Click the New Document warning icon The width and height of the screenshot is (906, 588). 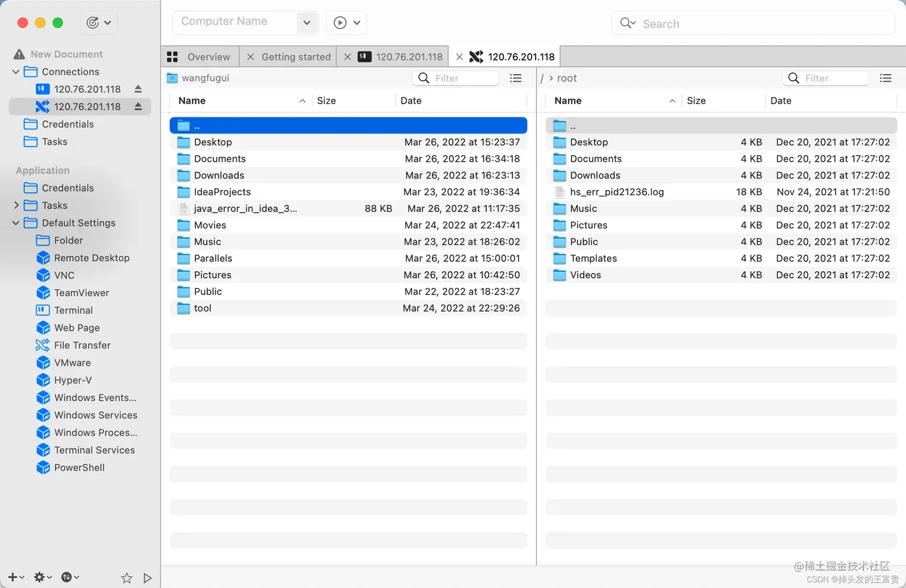coord(19,54)
